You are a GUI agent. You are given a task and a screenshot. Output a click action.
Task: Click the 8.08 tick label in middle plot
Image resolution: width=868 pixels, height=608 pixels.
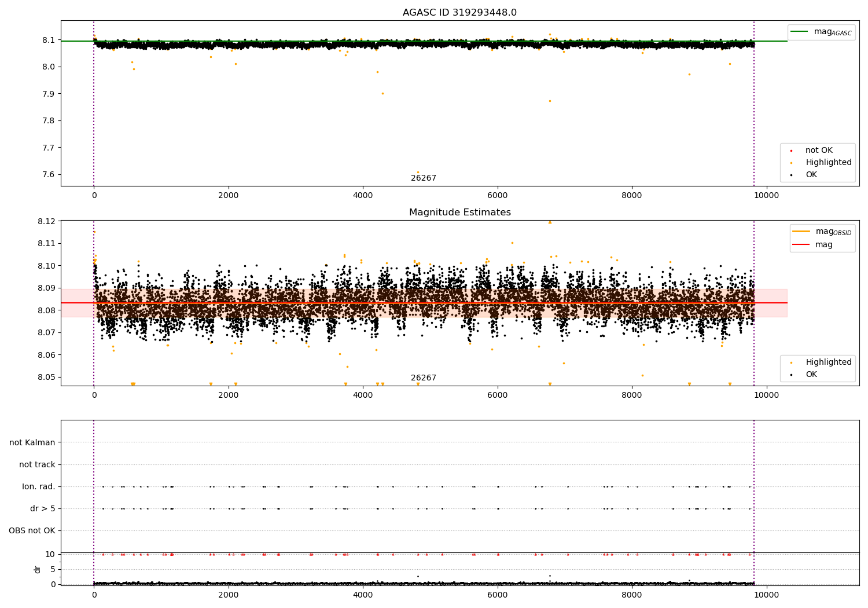(x=46, y=310)
